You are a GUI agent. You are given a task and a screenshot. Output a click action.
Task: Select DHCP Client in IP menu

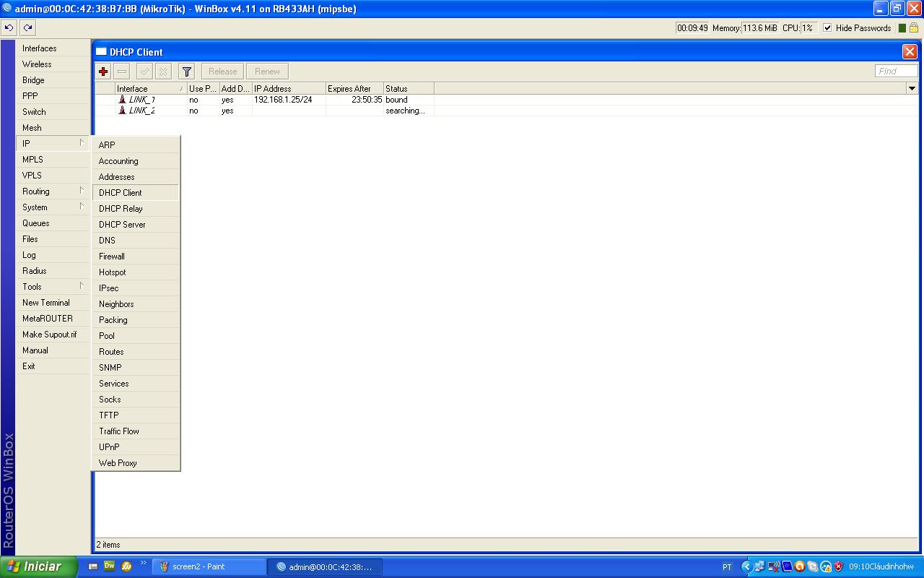136,193
